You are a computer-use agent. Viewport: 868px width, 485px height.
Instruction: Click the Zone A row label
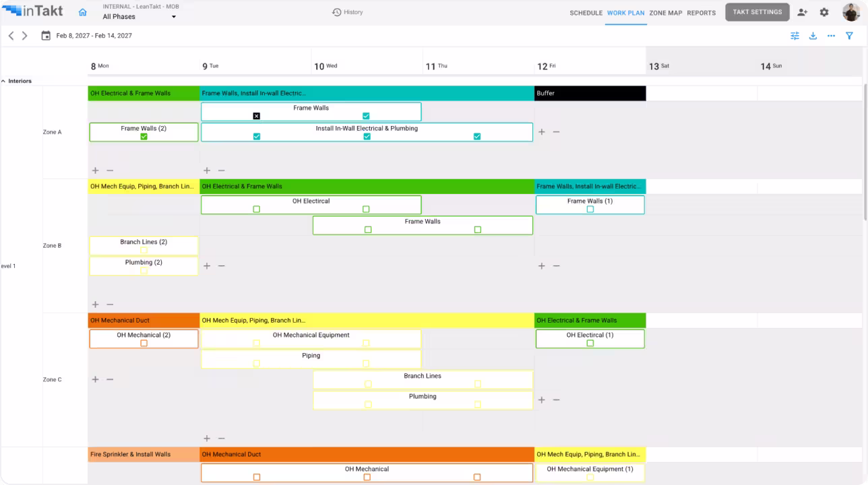(x=52, y=132)
